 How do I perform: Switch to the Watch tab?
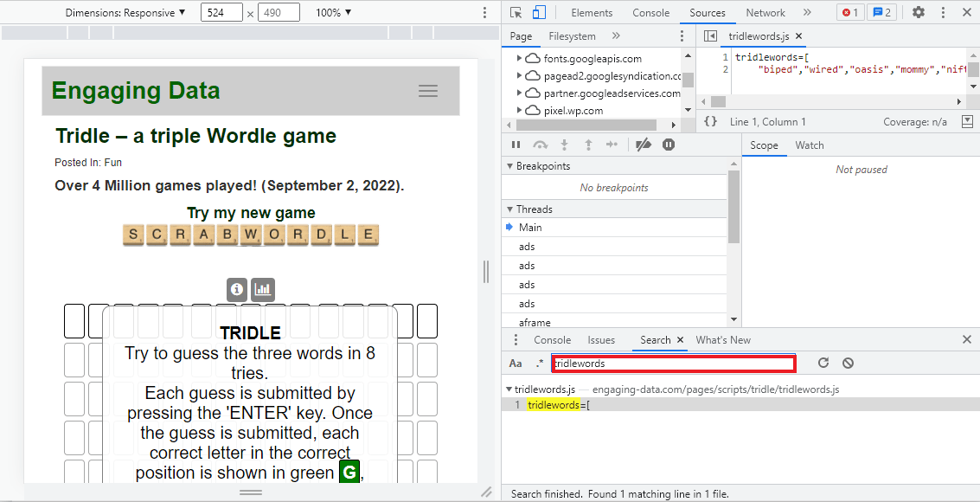click(x=810, y=145)
